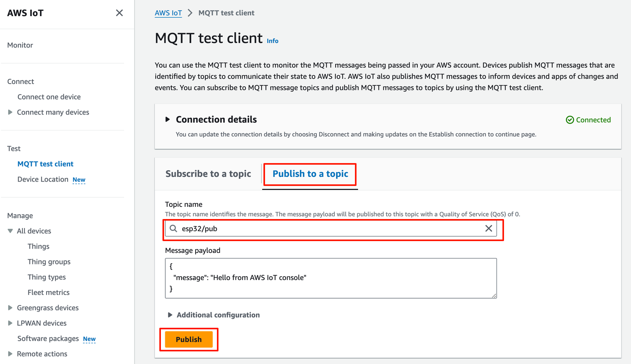Open Device Location in Test section
This screenshot has width=631, height=364.
pos(43,179)
